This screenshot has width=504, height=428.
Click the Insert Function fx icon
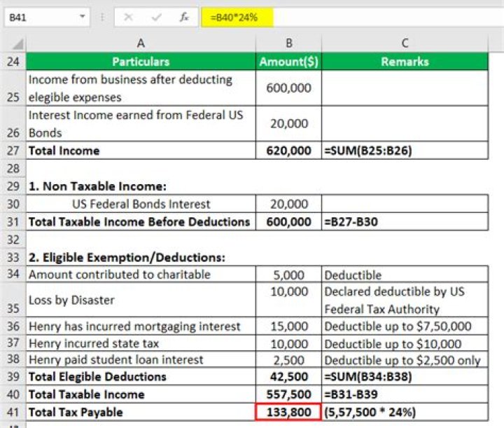[x=184, y=17]
